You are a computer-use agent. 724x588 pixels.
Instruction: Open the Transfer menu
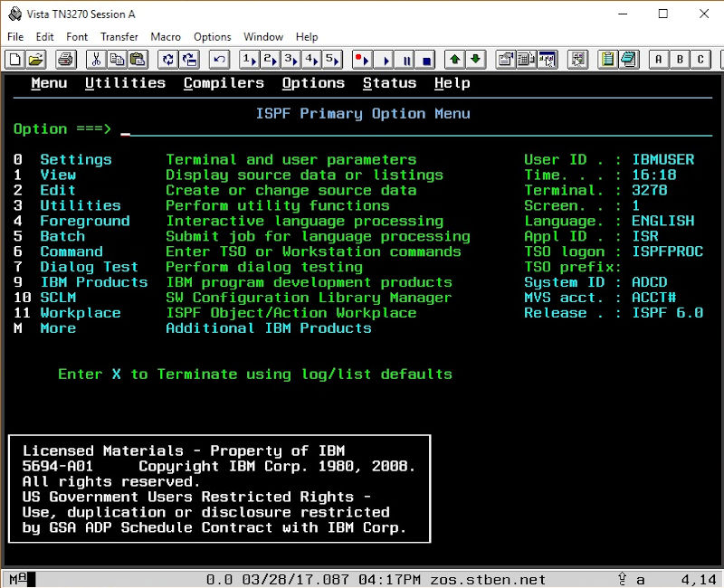[119, 36]
